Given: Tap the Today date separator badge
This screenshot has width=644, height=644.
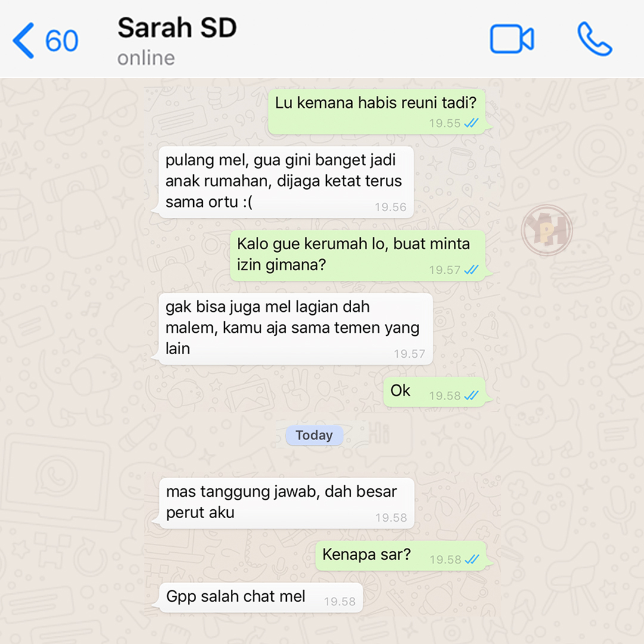Looking at the screenshot, I should pos(314,435).
